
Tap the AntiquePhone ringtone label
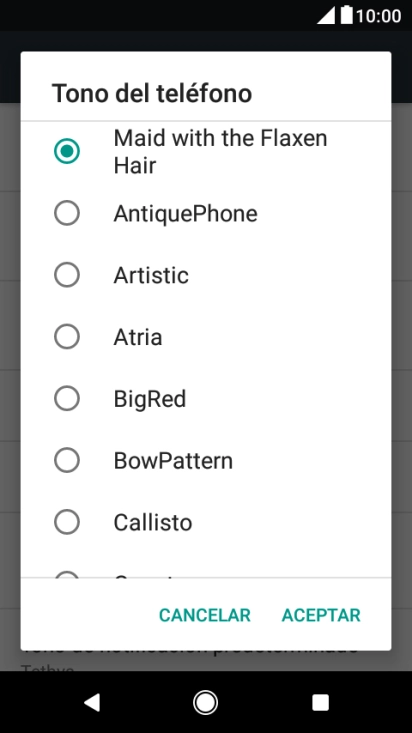click(186, 214)
